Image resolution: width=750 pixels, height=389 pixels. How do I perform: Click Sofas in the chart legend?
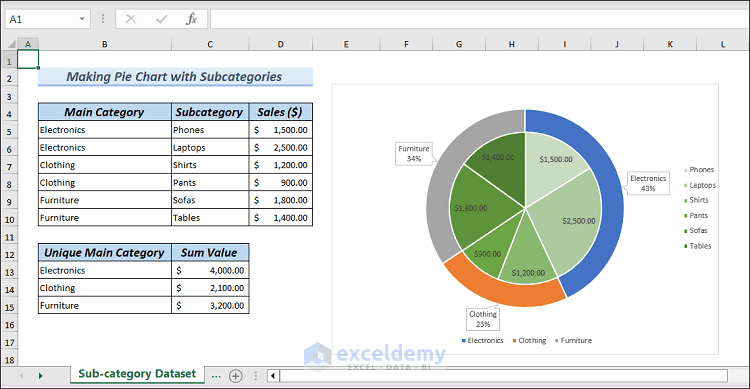coord(696,230)
